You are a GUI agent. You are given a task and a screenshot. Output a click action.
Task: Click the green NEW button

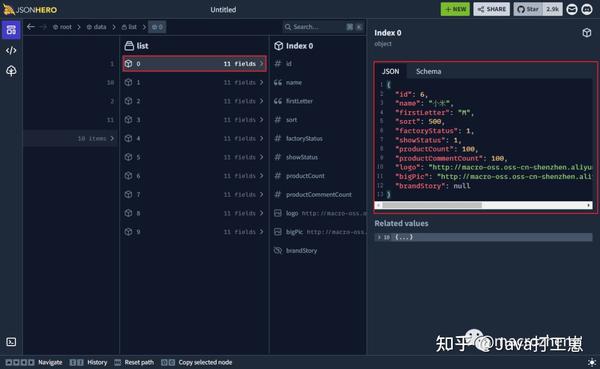point(455,9)
